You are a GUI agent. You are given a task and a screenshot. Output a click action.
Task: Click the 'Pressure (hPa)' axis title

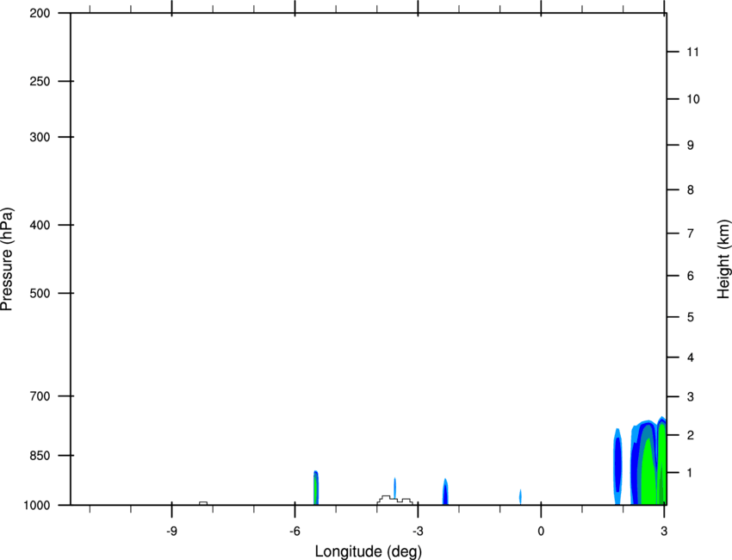7,258
